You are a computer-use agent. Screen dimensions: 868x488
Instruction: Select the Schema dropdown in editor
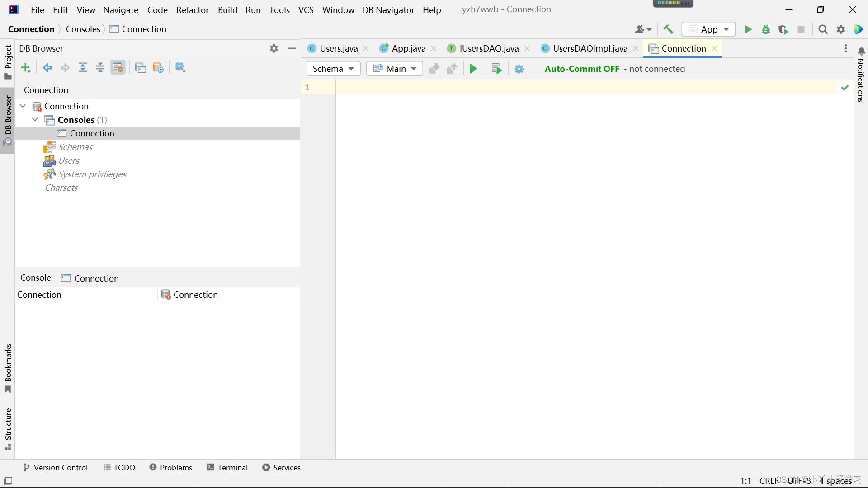point(332,69)
